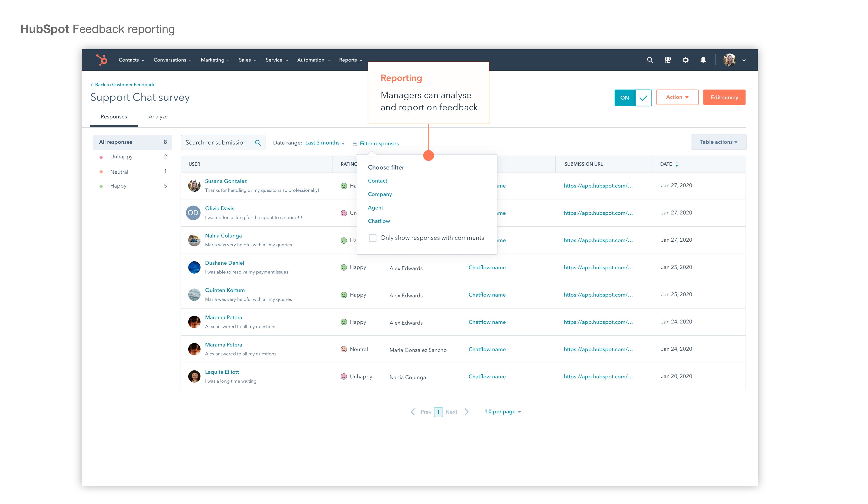Open the Sales navigation dropdown
The width and height of the screenshot is (868, 504).
[x=248, y=60]
